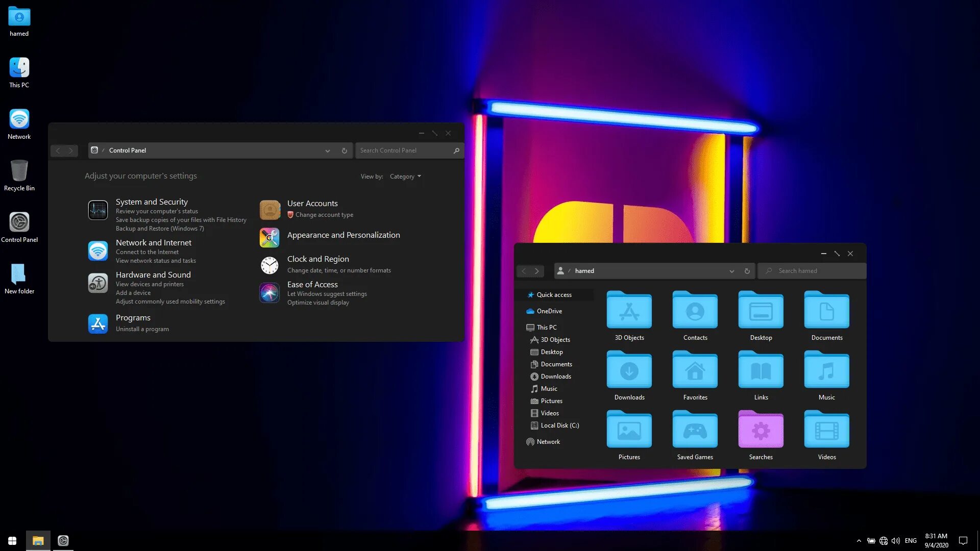Screen dimensions: 980x551
Task: Open the Downloads folder in sidebar
Action: (555, 376)
